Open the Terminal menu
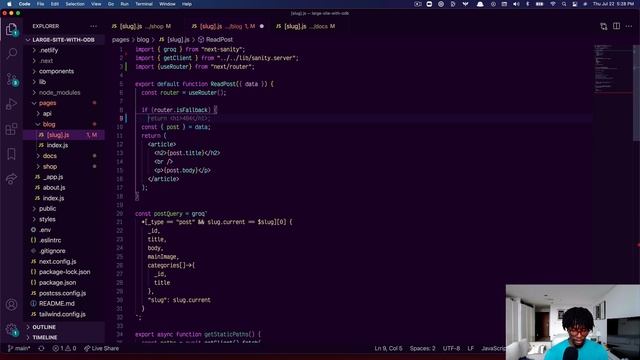The width and height of the screenshot is (640, 360). click(144, 4)
